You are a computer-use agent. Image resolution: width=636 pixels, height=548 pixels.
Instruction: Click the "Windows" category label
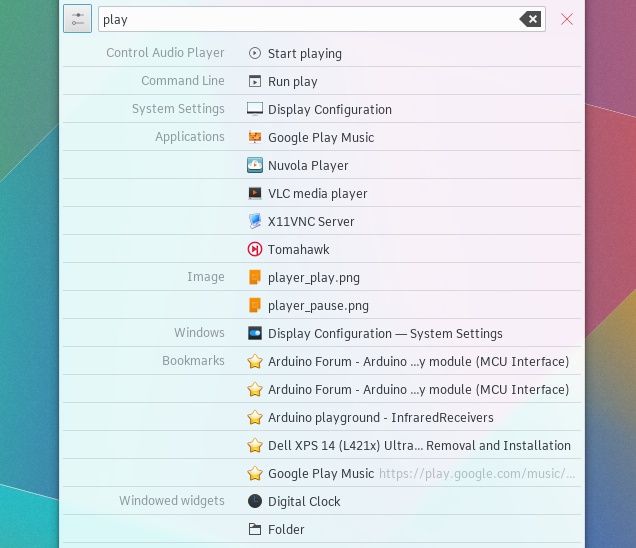click(x=199, y=333)
